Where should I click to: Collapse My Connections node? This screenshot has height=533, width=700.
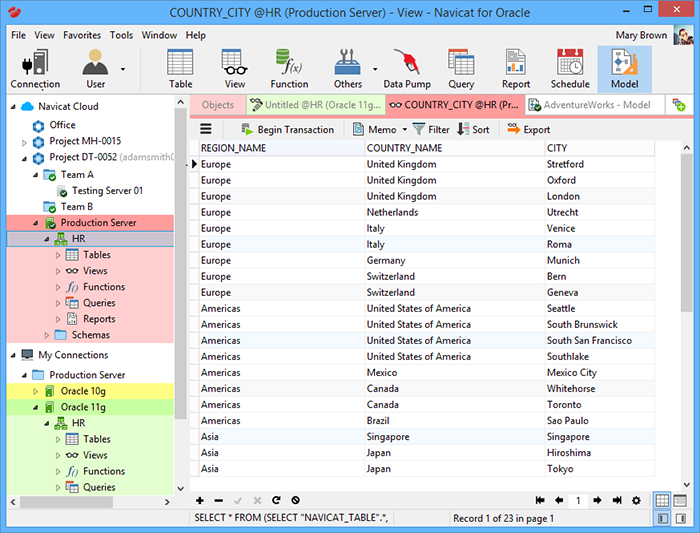(13, 355)
